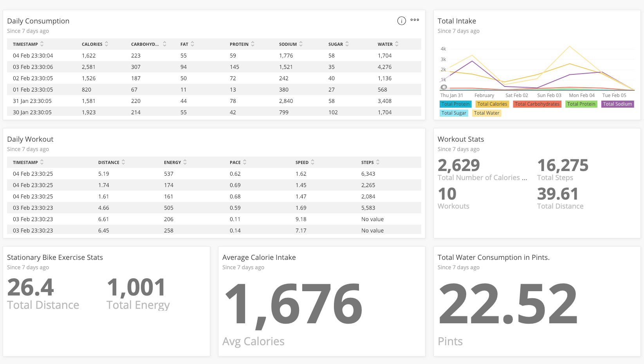Sort by Pace column arrows
644x364 pixels.
[245, 162]
